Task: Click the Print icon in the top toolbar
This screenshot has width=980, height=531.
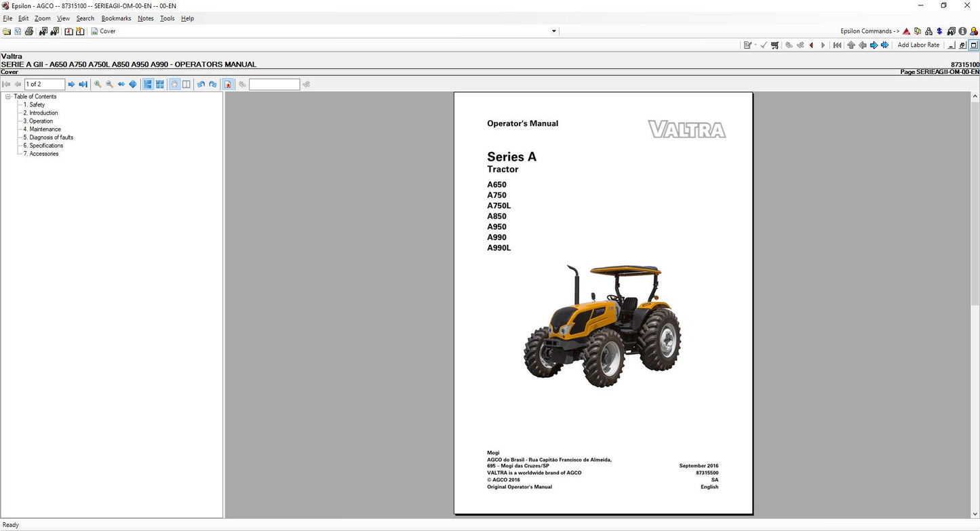Action: pos(29,31)
